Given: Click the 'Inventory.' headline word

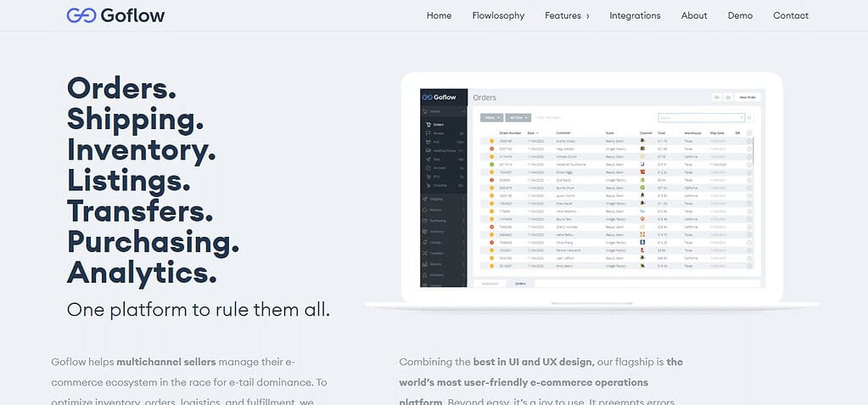Looking at the screenshot, I should tap(141, 149).
